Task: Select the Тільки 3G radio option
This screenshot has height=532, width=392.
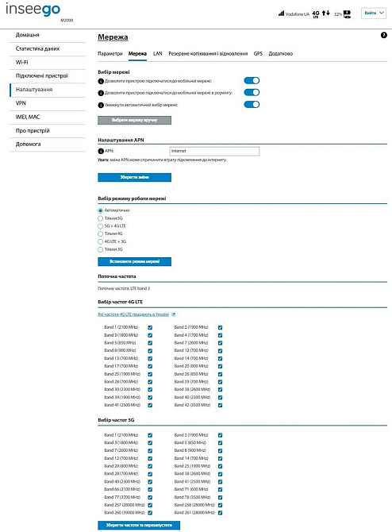Action: (x=100, y=249)
